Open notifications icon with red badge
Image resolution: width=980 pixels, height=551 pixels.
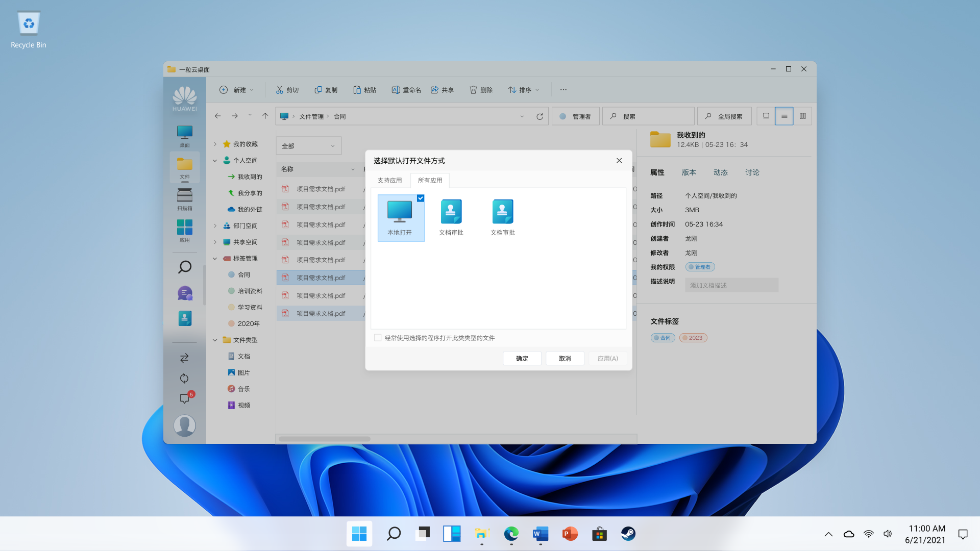point(184,398)
